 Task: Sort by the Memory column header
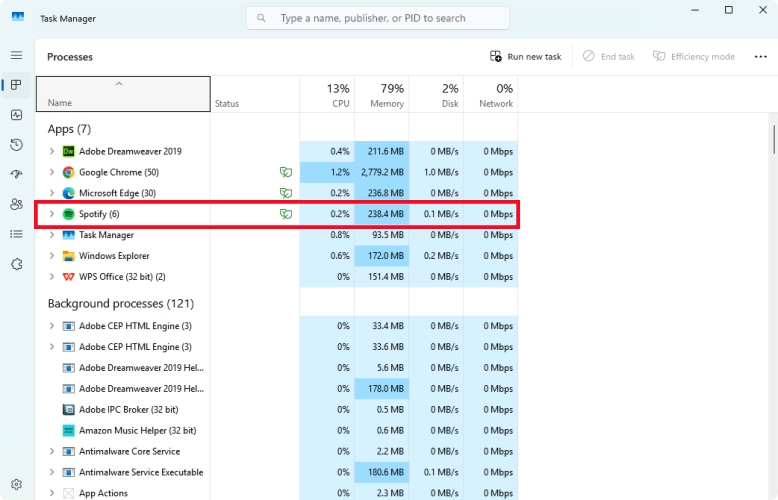tap(382, 94)
